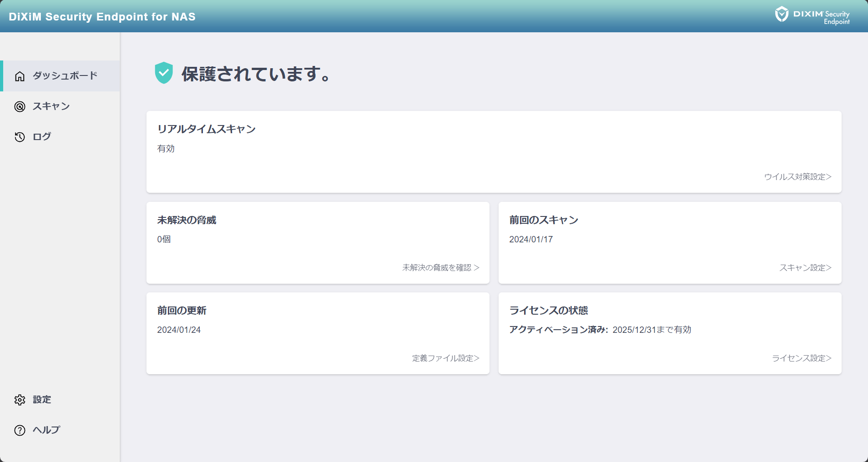Open the ライセンス設定 link
The height and width of the screenshot is (462, 868).
(802, 358)
